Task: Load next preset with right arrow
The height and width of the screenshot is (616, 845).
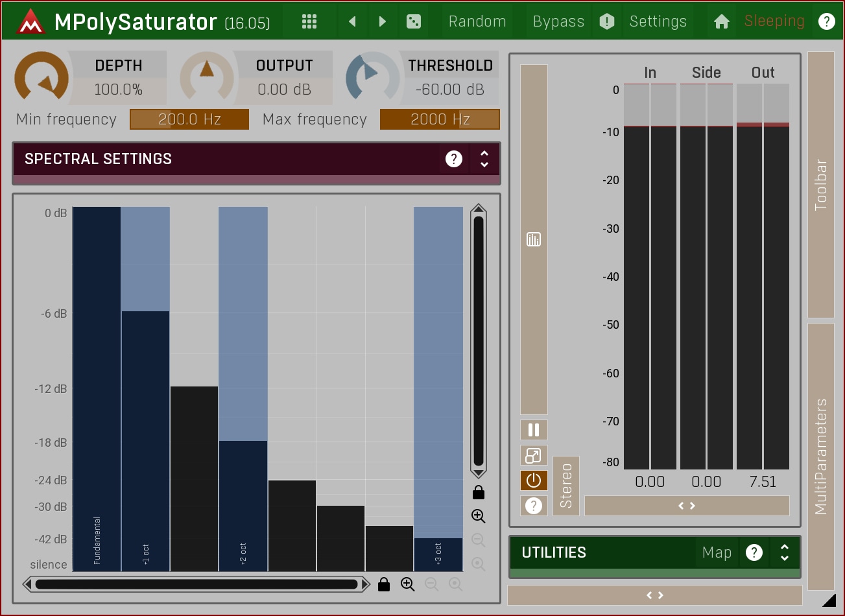Action: [382, 21]
